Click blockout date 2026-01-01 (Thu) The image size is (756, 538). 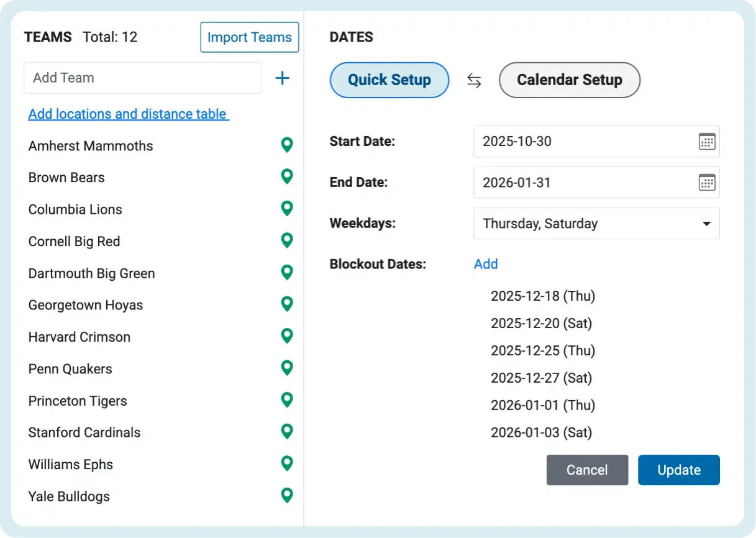[x=543, y=405]
